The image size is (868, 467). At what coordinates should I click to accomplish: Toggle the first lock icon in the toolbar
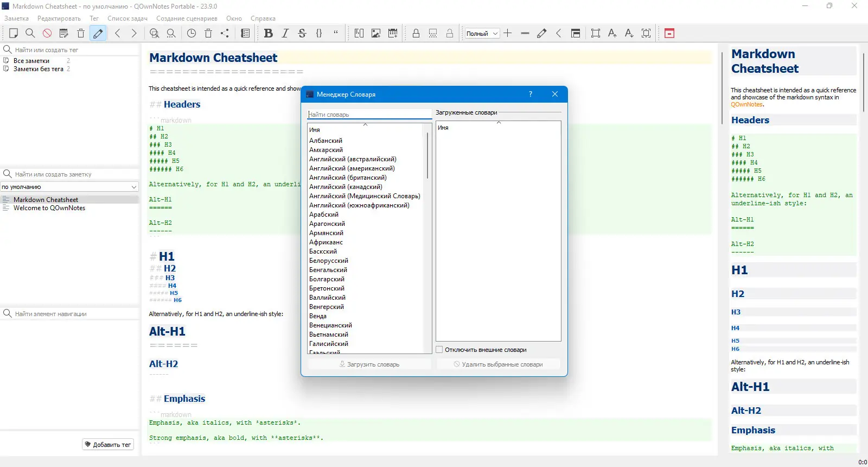[416, 33]
